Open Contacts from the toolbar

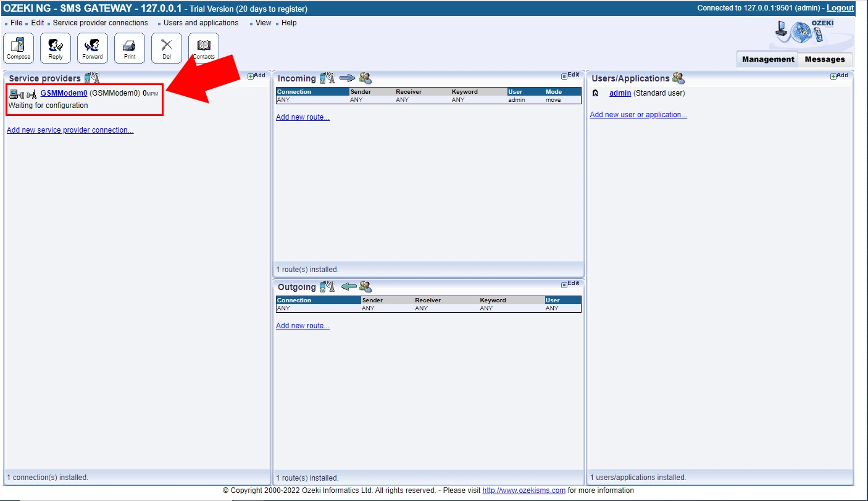pyautogui.click(x=204, y=48)
